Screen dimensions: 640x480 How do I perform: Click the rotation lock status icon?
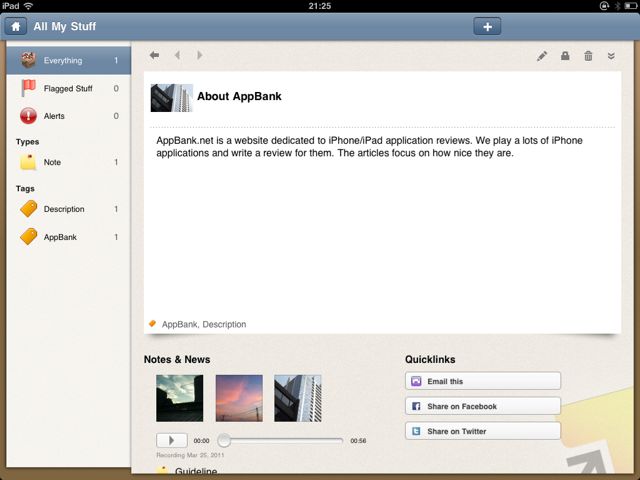click(604, 6)
